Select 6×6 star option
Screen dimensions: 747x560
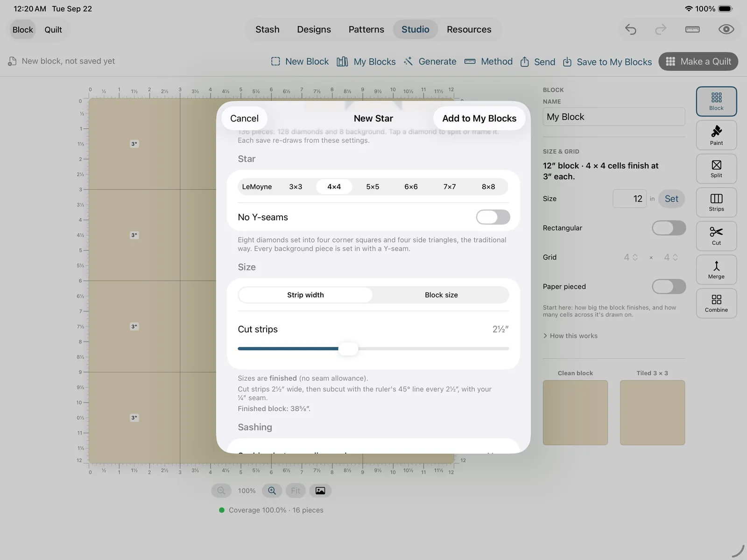point(411,187)
